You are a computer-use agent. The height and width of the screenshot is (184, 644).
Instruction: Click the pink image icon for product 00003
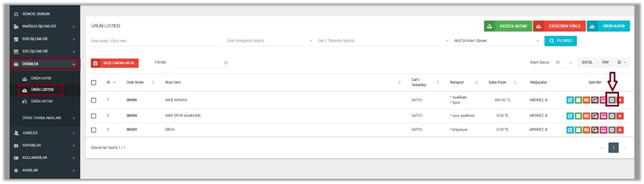tap(603, 130)
